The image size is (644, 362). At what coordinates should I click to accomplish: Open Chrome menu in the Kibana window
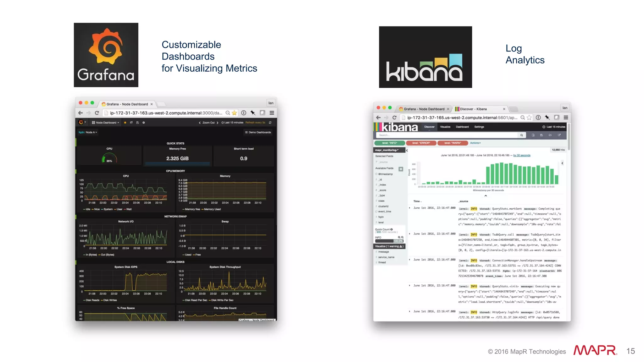click(x=566, y=118)
